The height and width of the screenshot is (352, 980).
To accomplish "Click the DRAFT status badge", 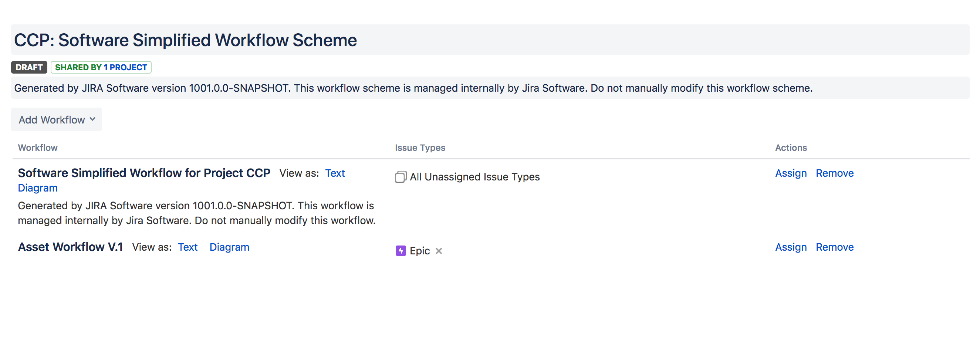I will (x=29, y=67).
